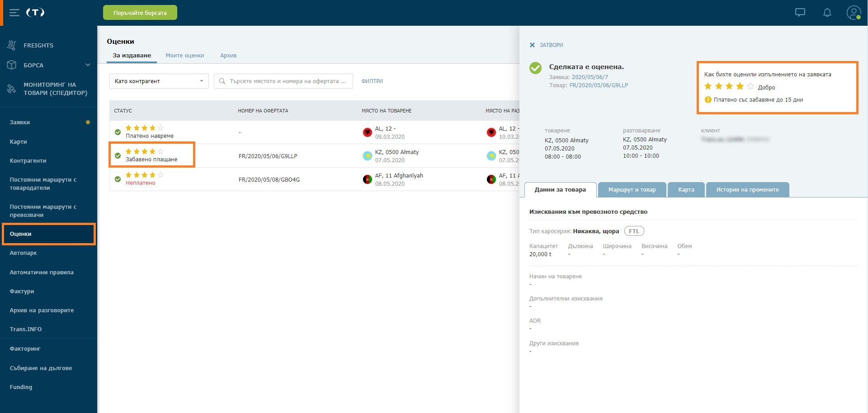Image resolution: width=868 pixels, height=413 pixels.
Task: Open the user profile avatar
Action: (854, 13)
